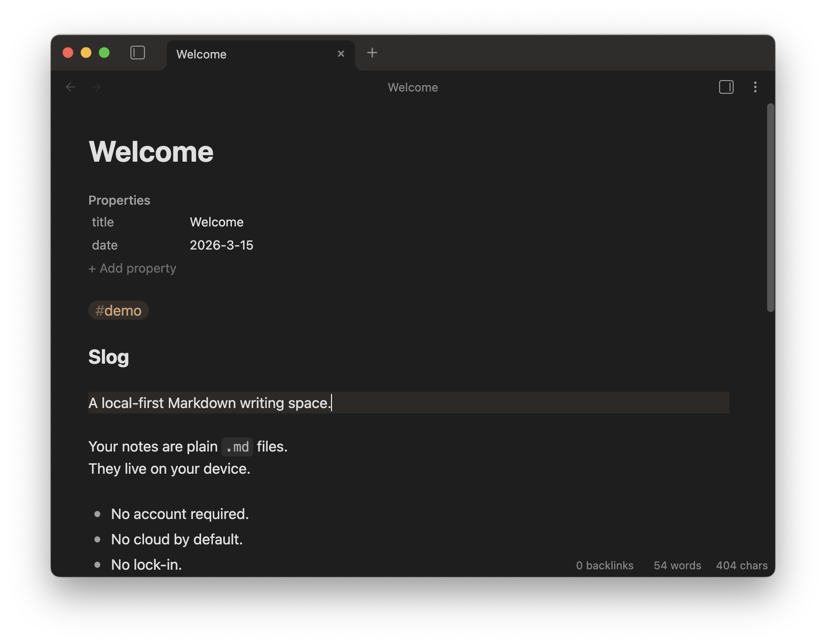Screen dimensions: 826x644
Task: Open a new tab with plus icon
Action: (x=372, y=53)
